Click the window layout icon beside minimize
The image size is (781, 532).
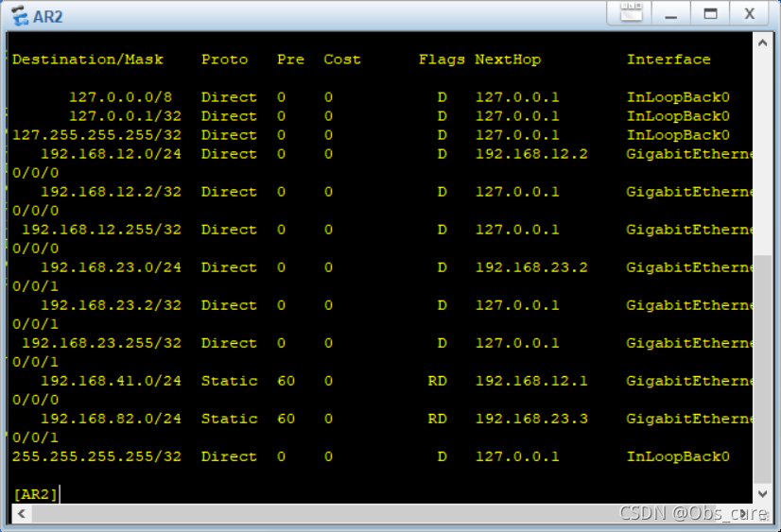point(631,13)
